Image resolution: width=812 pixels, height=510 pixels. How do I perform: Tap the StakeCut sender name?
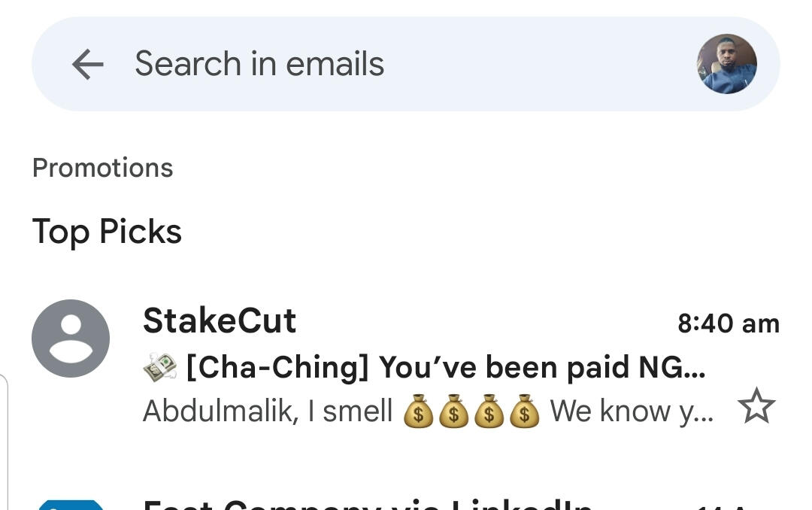coord(220,321)
